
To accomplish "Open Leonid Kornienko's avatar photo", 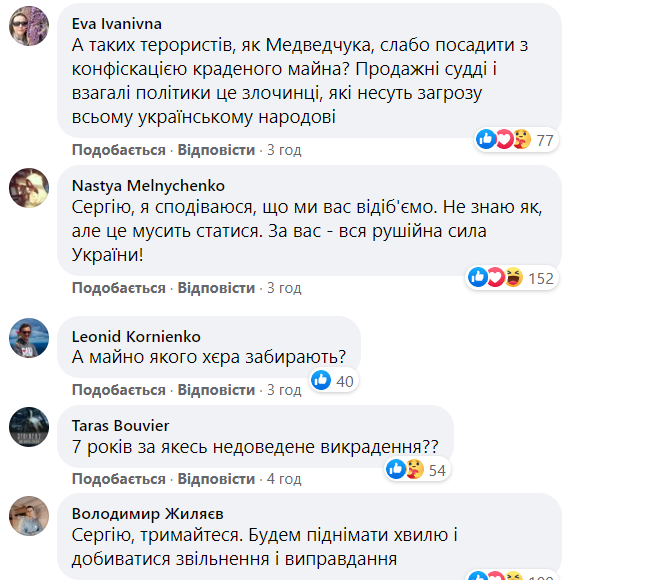I will coord(30,337).
